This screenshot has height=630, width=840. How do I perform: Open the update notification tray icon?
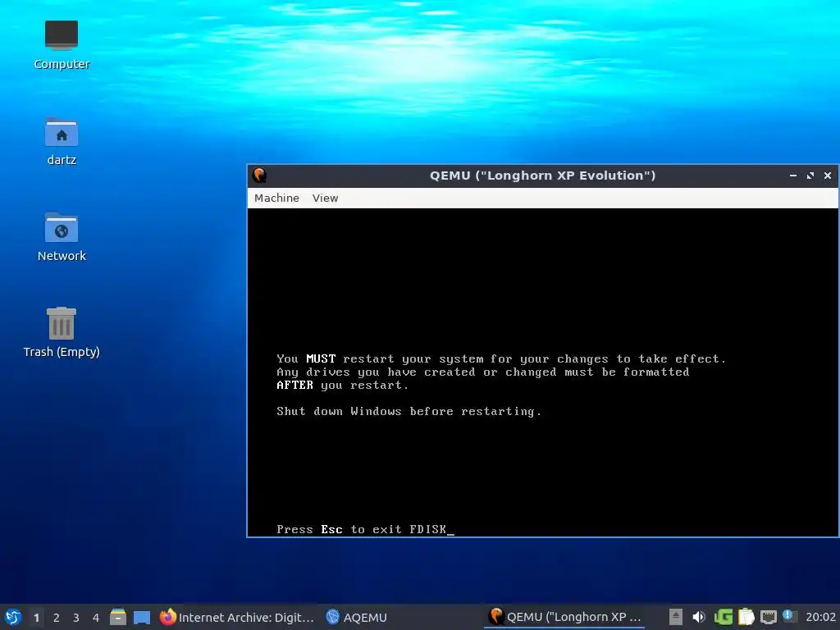(x=789, y=616)
